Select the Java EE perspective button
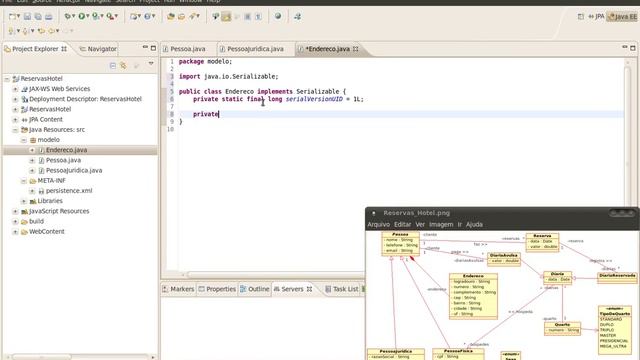The image size is (640, 360). [622, 17]
